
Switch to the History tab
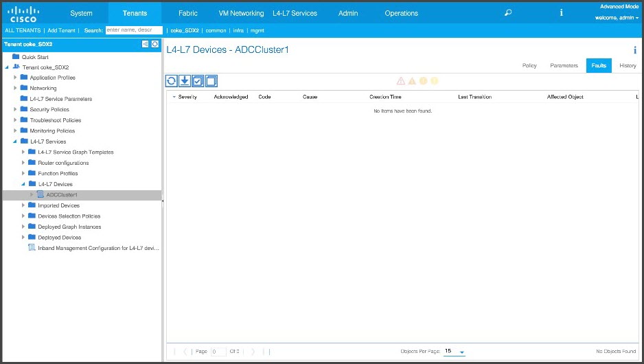pyautogui.click(x=628, y=65)
